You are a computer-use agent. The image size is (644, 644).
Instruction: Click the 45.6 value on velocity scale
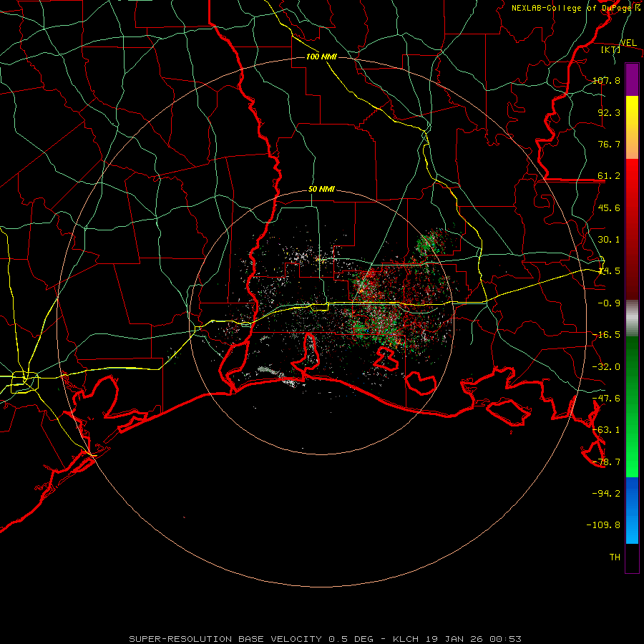609,208
